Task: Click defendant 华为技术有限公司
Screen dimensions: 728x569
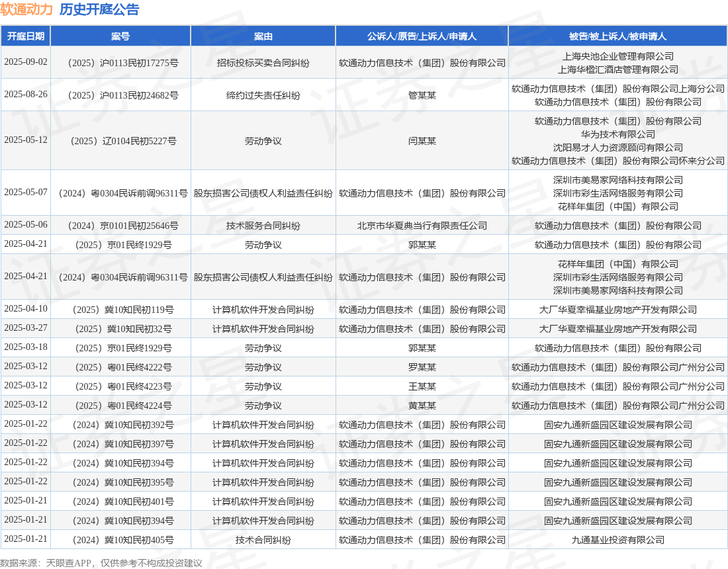Action: tap(618, 134)
